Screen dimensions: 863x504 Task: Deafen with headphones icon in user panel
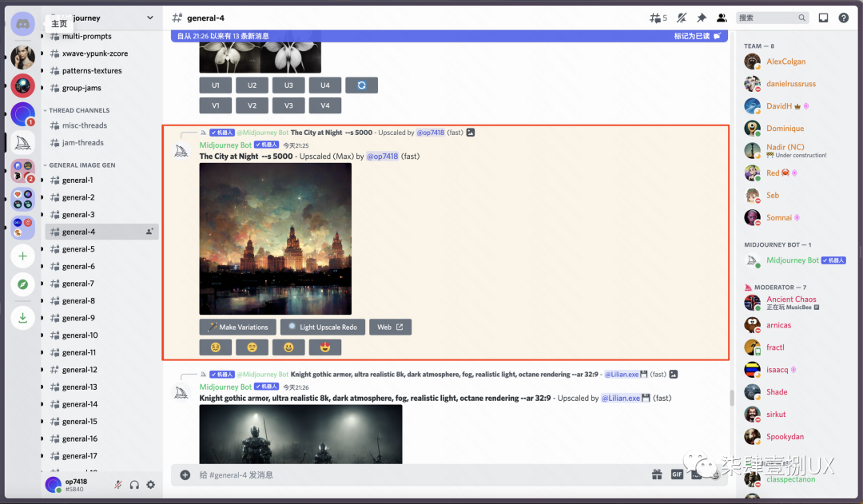coord(134,485)
